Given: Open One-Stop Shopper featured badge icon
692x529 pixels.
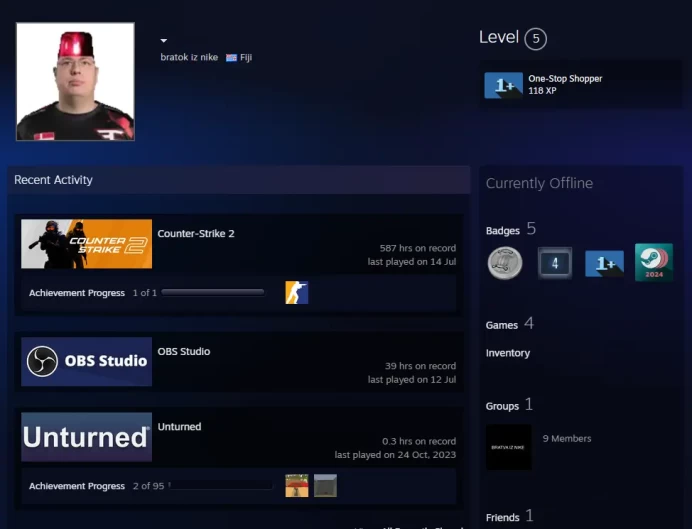Looking at the screenshot, I should coord(504,85).
